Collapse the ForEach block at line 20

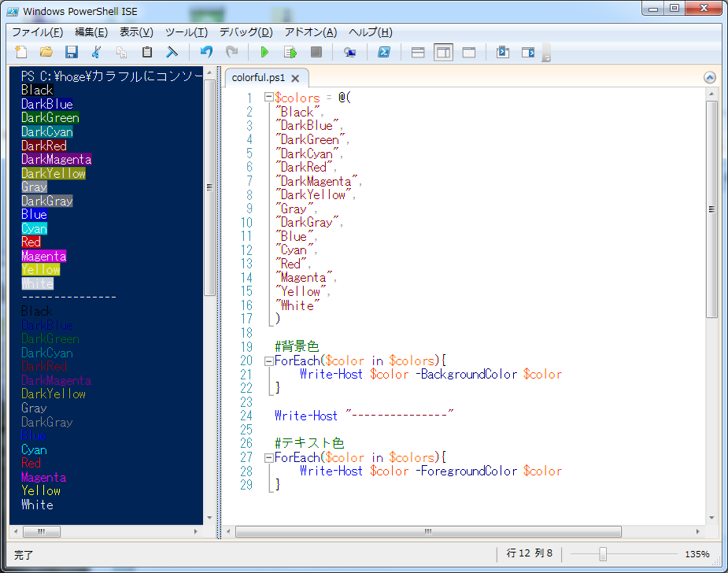[x=267, y=360]
